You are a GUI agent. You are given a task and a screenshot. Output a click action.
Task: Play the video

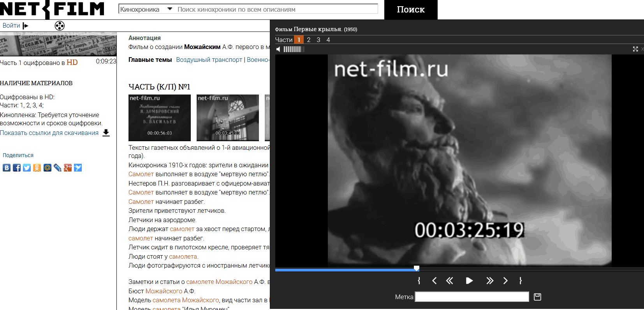[470, 280]
